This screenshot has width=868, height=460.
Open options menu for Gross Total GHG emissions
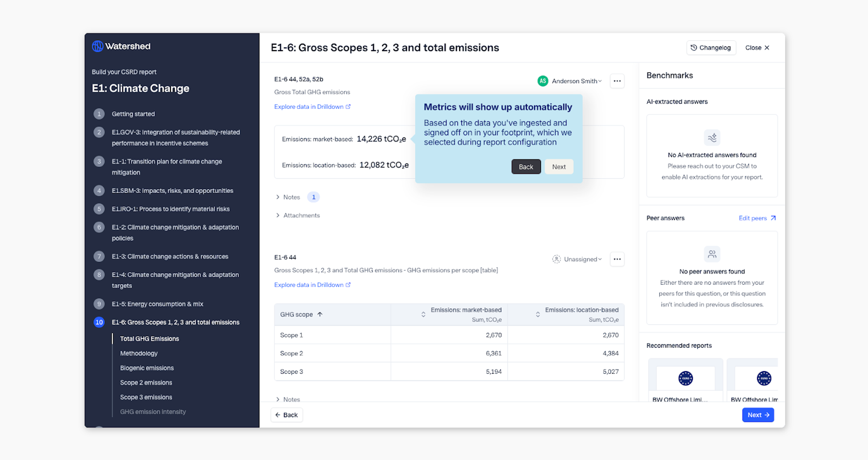617,81
